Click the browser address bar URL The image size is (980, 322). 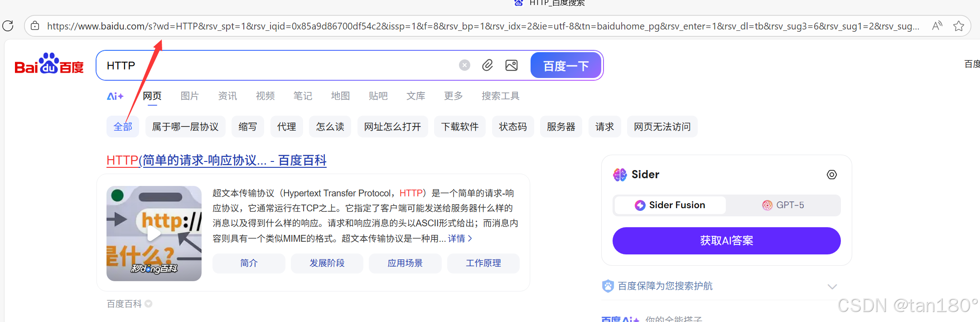pos(483,26)
